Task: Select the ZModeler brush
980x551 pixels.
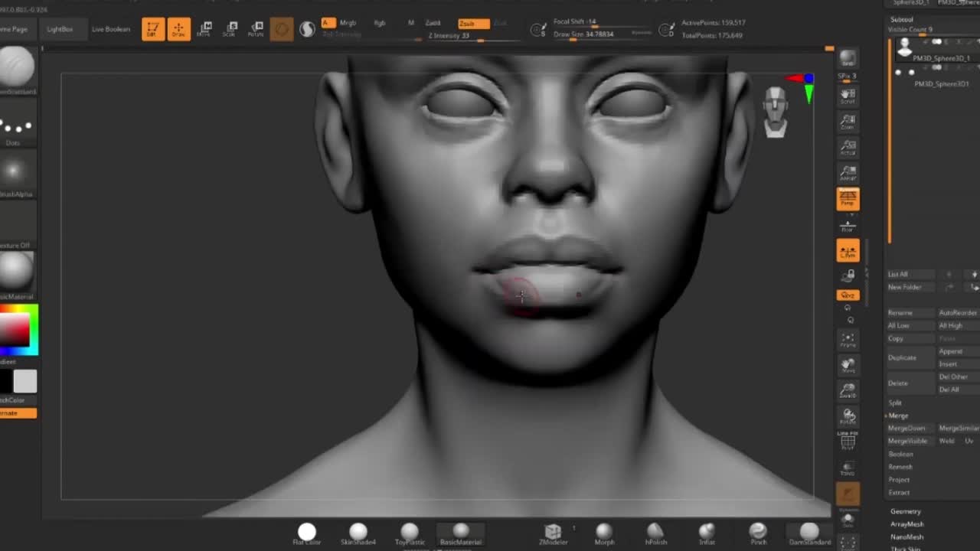Action: (x=553, y=533)
